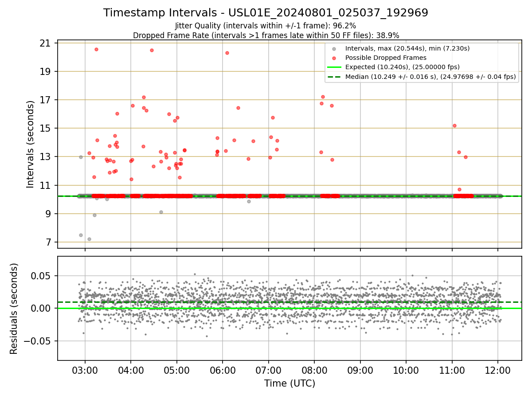Click the 03:00 tick label on the time axis
532x399 pixels.
click(85, 370)
